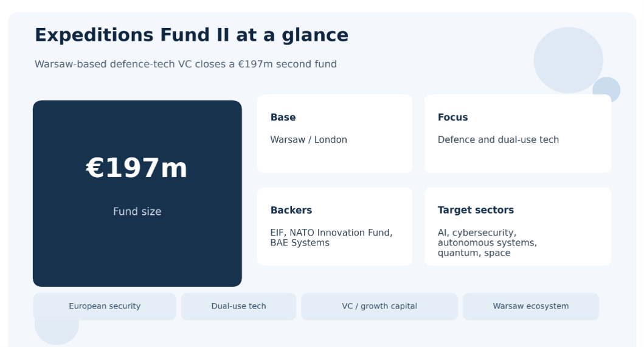The height and width of the screenshot is (347, 644).
Task: Click the Backers card heading
Action: (291, 210)
